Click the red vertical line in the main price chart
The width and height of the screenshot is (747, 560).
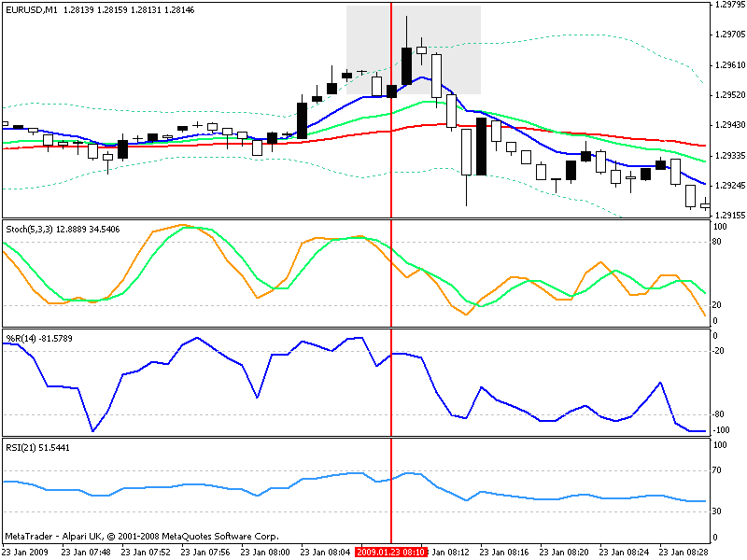point(390,149)
